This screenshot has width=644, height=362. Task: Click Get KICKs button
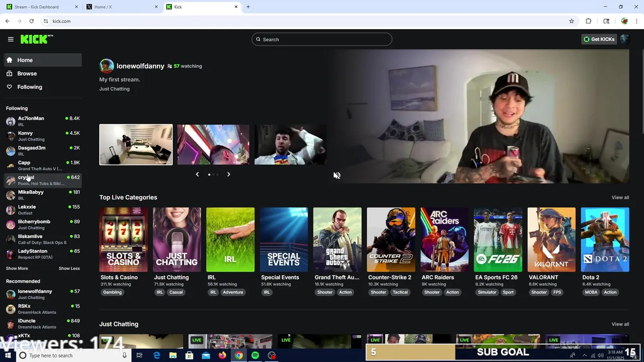coord(599,39)
